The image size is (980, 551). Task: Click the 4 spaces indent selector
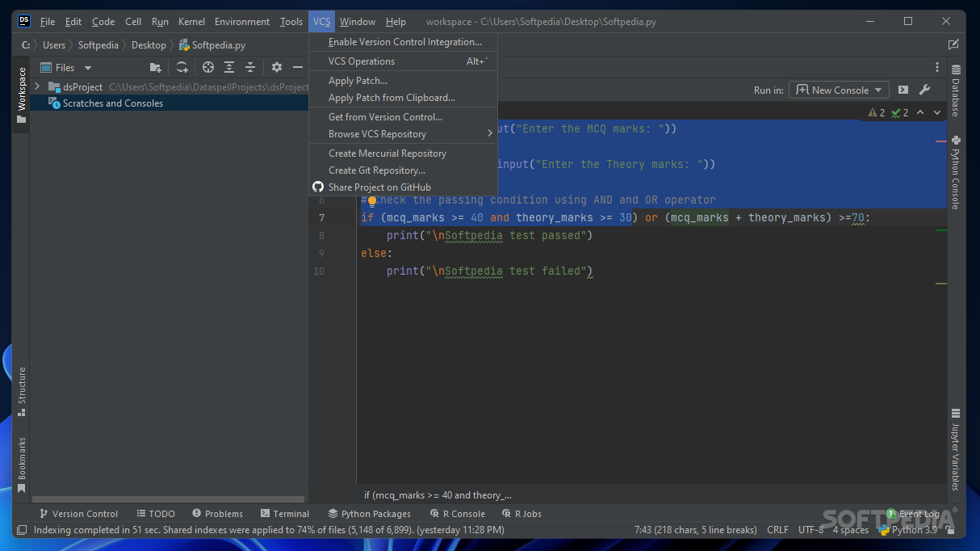point(851,530)
